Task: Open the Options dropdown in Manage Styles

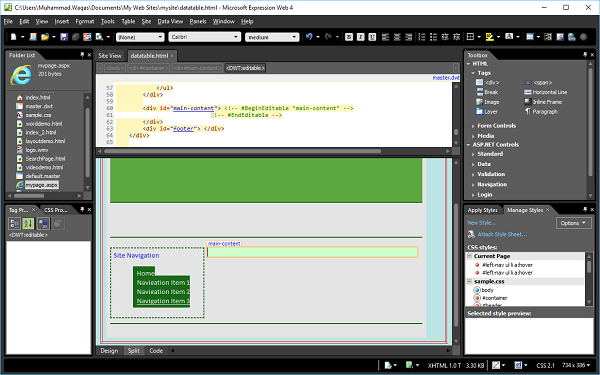Action: pyautogui.click(x=573, y=223)
